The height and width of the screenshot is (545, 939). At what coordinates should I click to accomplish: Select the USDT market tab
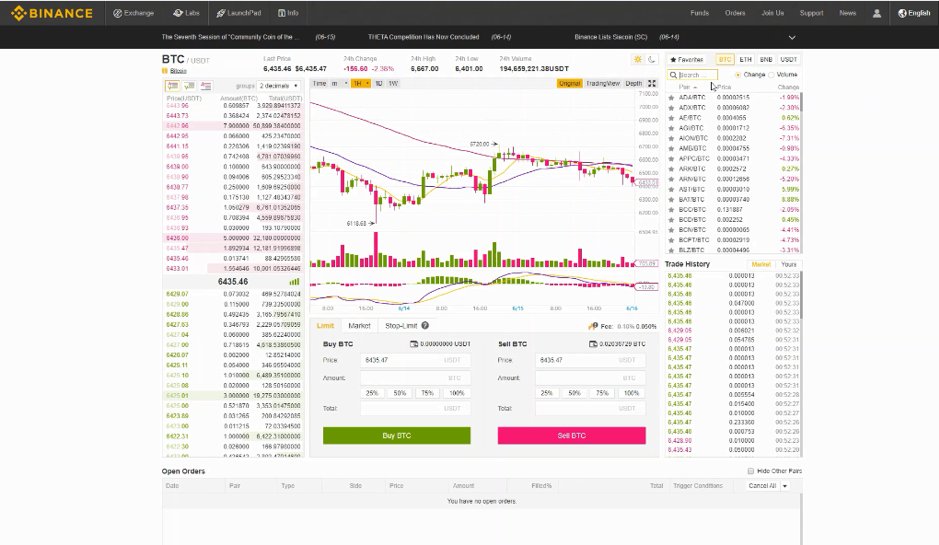[x=789, y=59]
